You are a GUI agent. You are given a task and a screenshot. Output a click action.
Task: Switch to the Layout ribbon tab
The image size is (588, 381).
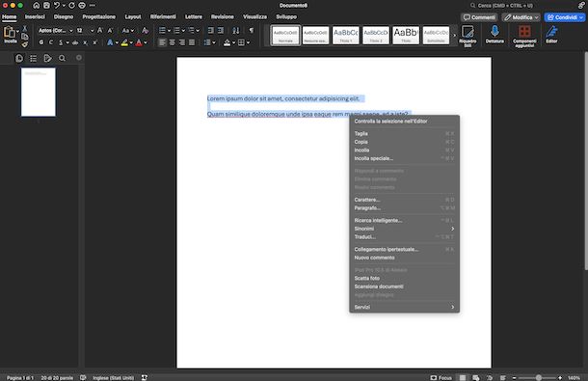pyautogui.click(x=133, y=17)
